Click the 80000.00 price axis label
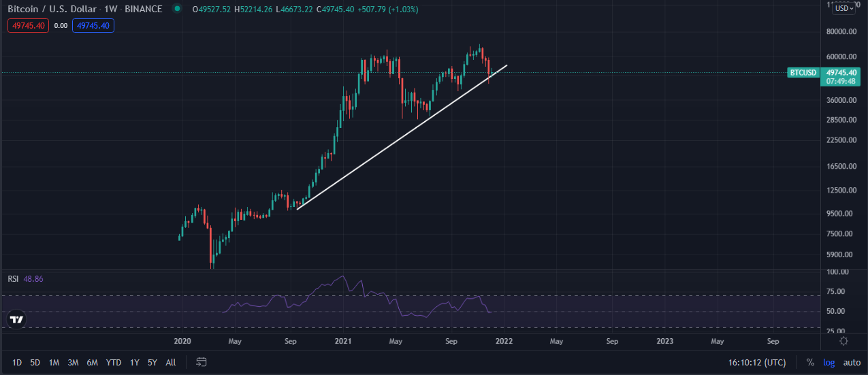This screenshot has width=868, height=375. 841,31
